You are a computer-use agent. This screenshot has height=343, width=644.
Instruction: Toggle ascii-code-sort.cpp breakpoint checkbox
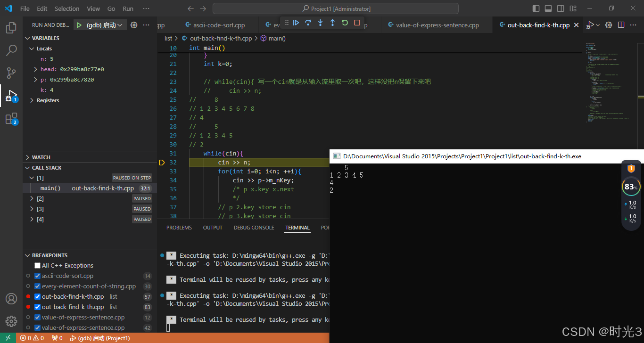click(37, 276)
